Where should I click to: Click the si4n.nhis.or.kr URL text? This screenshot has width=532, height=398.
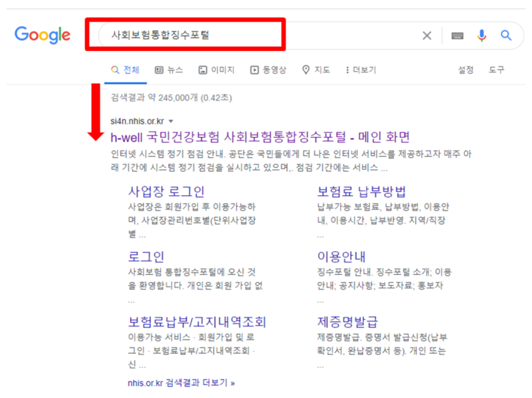pyautogui.click(x=137, y=121)
